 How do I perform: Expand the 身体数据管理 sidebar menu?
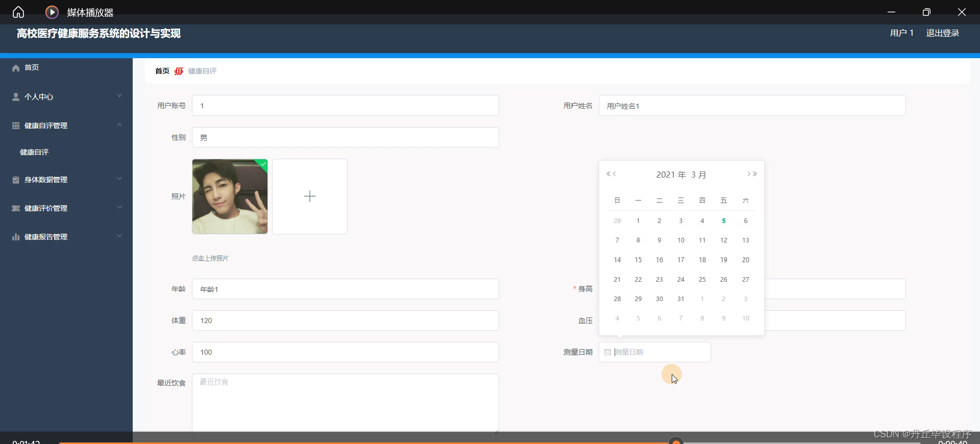[66, 180]
